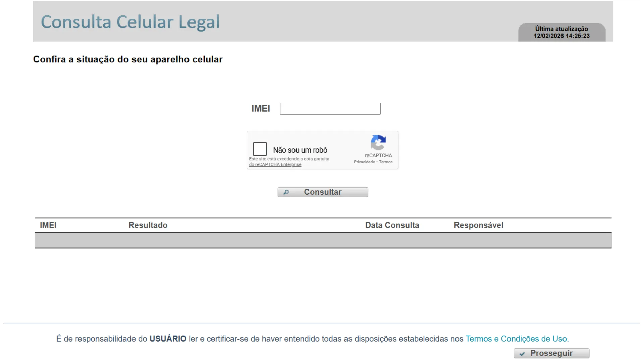Image resolution: width=644 pixels, height=362 pixels.
Task: Click the 'Confira a situação do seu aparelho celular' heading
Action: 128,59
